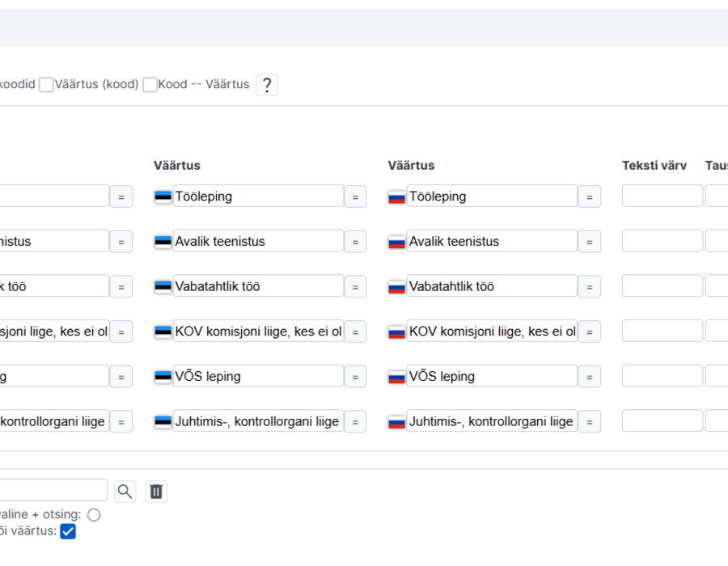
Task: Click the trash can delete icon
Action: point(156,492)
